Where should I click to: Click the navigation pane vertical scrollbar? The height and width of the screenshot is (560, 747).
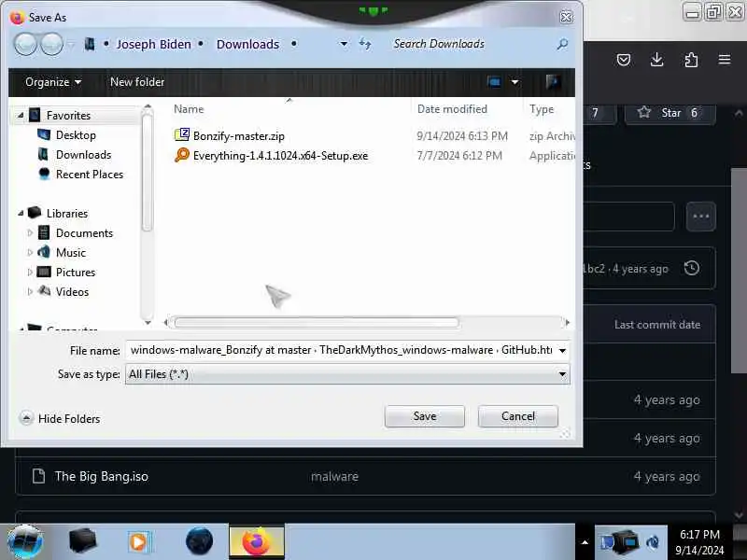pos(148,172)
